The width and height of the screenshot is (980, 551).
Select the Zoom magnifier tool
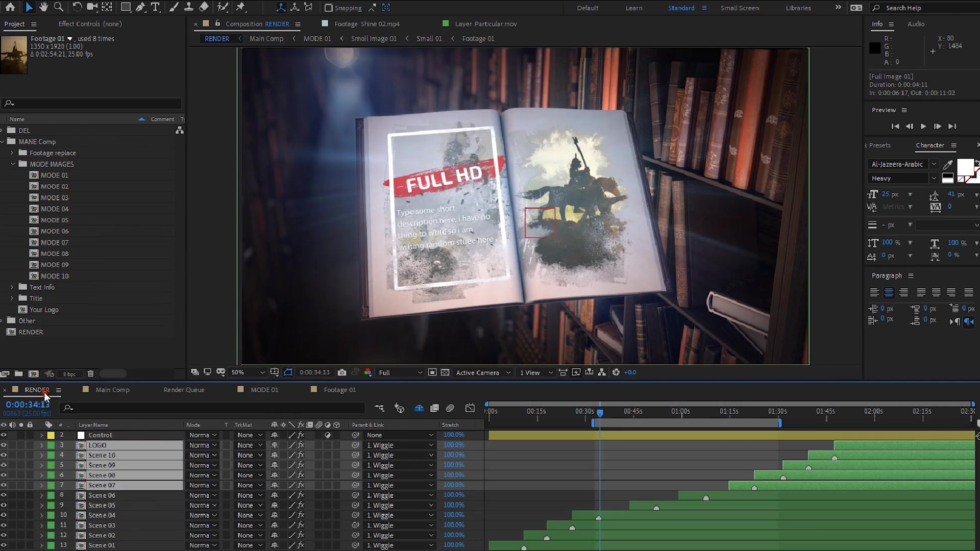[59, 7]
